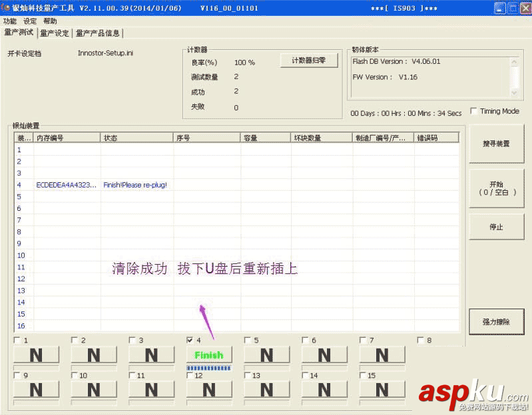Click port 9 N status button
The width and height of the screenshot is (532, 415).
37,390
